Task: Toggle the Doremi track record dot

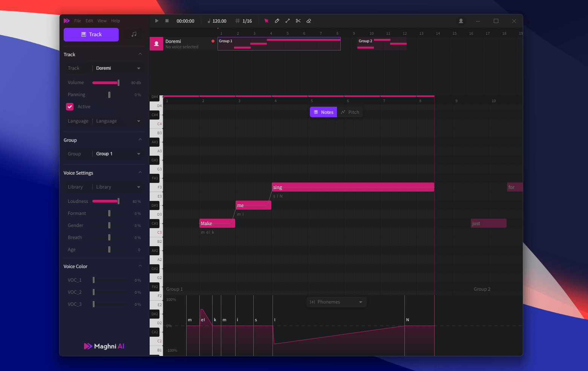Action: click(x=213, y=41)
